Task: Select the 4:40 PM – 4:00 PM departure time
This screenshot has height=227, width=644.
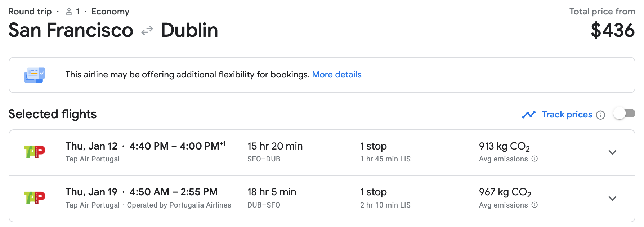Action: [x=174, y=146]
